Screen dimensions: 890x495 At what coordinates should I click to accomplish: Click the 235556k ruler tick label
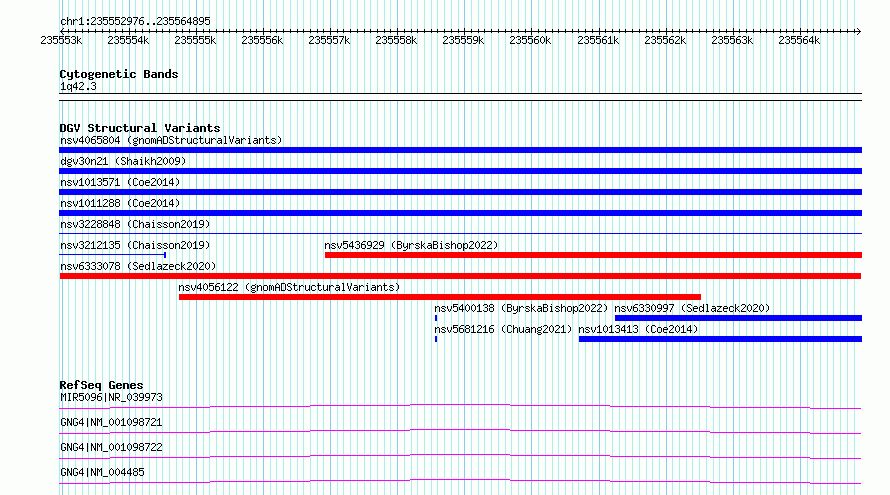[262, 40]
